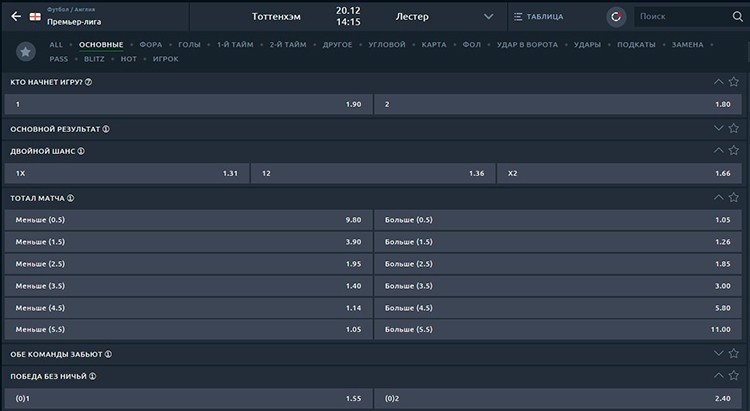Select Больше (3.5) at 3.00
The width and height of the screenshot is (750, 411).
tap(558, 286)
